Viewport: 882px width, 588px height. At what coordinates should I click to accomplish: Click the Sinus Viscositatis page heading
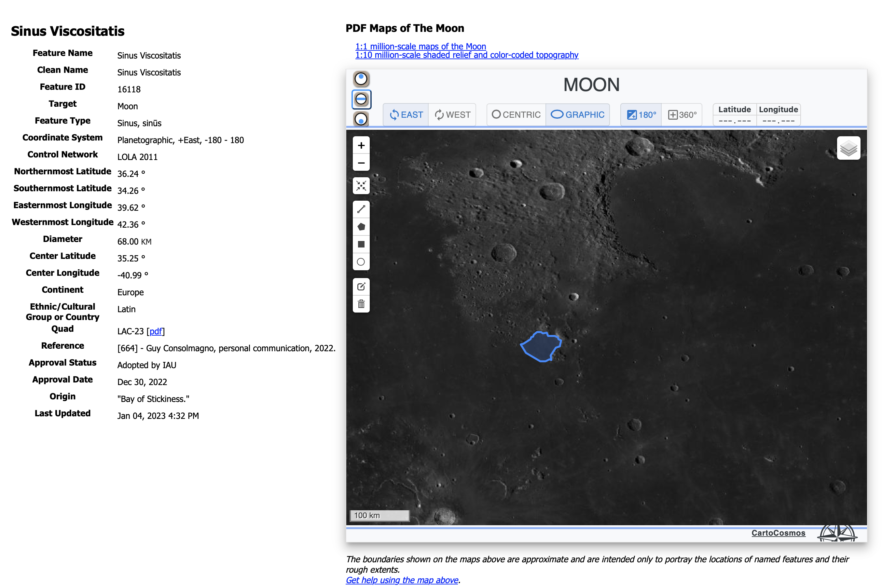pos(67,31)
